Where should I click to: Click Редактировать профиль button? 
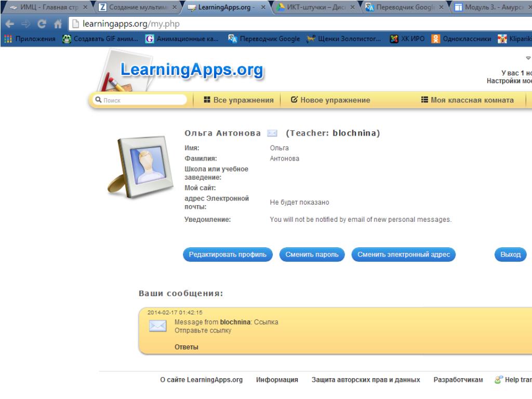(x=228, y=255)
